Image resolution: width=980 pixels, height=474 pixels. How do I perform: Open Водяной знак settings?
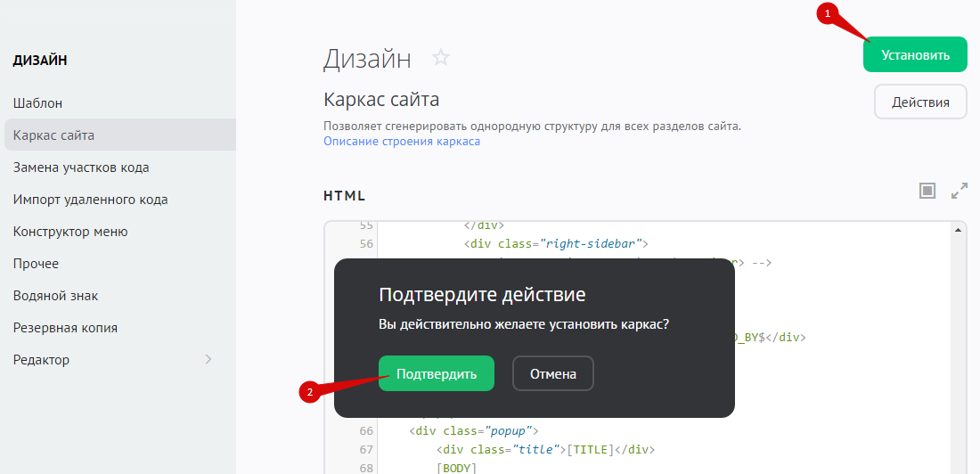pyautogui.click(x=55, y=296)
